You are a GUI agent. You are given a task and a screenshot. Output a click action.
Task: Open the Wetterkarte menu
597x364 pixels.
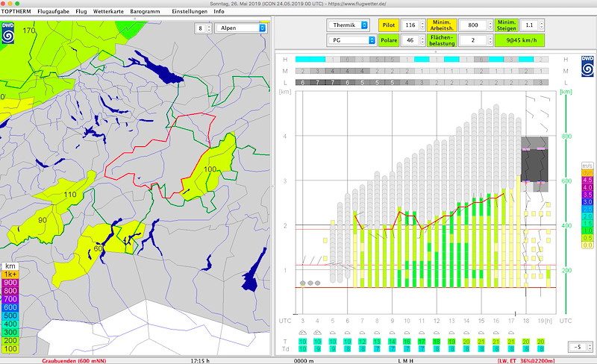click(x=108, y=11)
